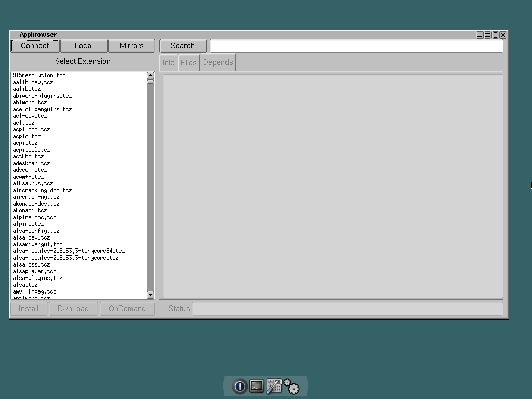Focus the search text field
The image size is (532, 399).
[356, 46]
